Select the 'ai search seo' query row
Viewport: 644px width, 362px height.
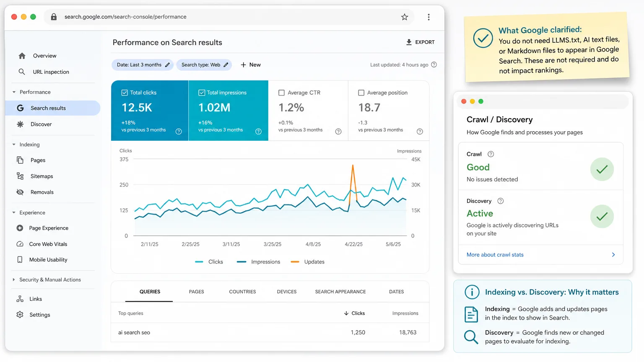tap(270, 333)
